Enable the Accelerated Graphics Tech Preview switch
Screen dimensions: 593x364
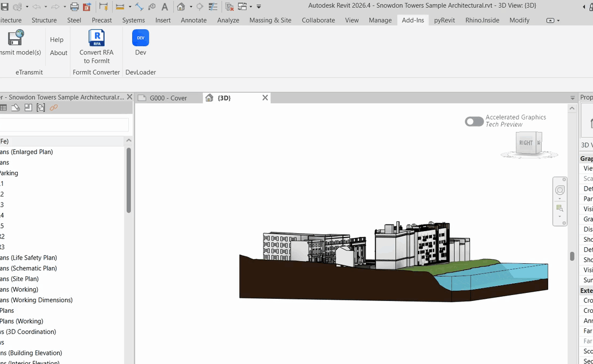click(474, 121)
